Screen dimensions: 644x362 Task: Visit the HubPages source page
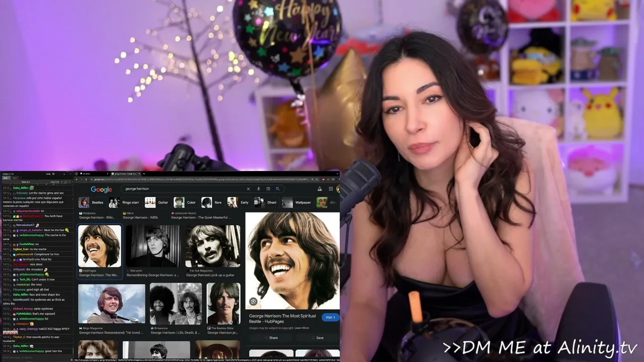point(331,317)
